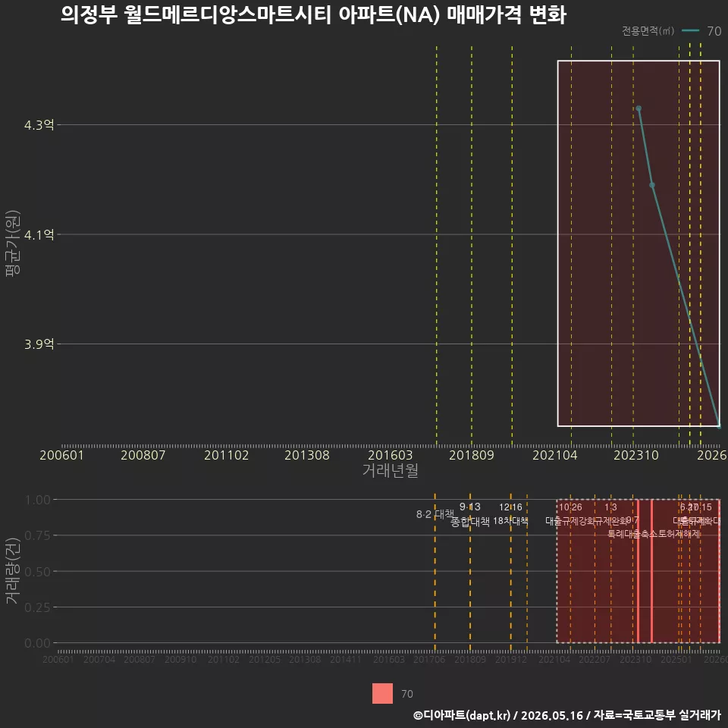Click the 4.3억 y-axis label
The image size is (728, 728).
(39, 125)
